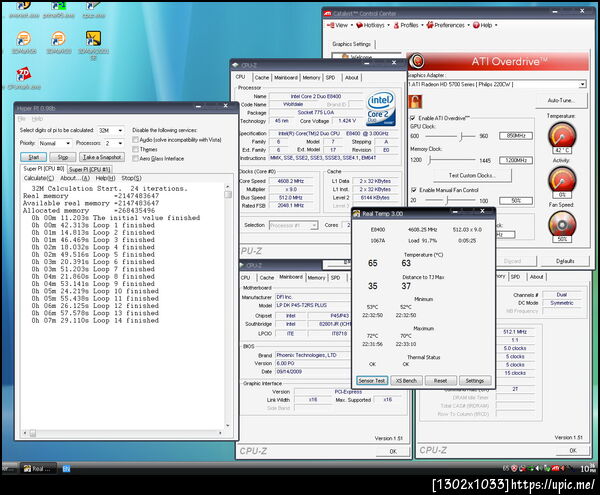Click the Intel Core 2 Duo logo
600x495 pixels.
click(x=380, y=106)
